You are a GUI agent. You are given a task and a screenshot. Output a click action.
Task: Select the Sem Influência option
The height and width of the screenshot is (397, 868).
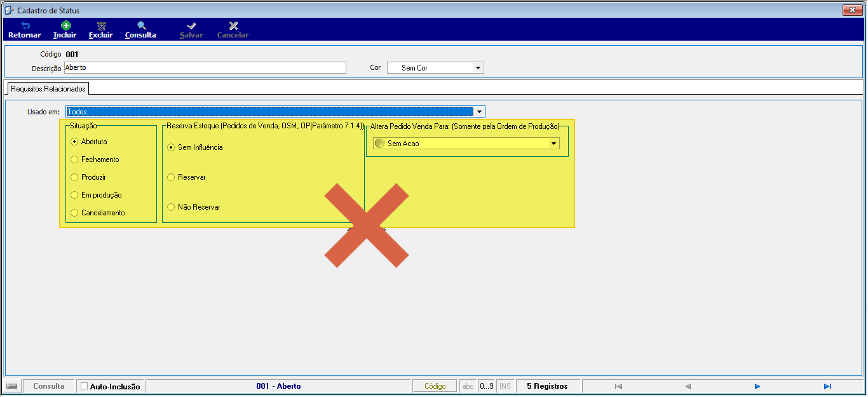170,147
